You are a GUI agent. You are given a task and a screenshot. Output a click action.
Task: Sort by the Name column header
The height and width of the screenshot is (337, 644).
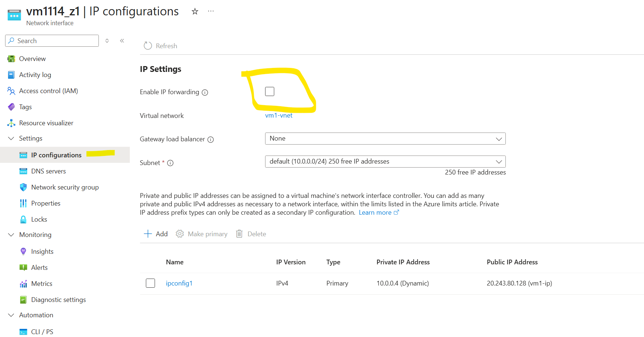click(175, 262)
